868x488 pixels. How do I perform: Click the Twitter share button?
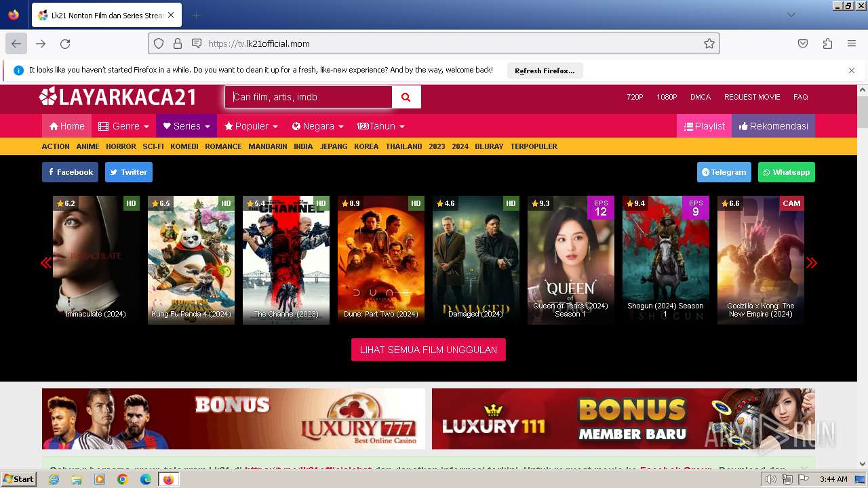coord(129,172)
